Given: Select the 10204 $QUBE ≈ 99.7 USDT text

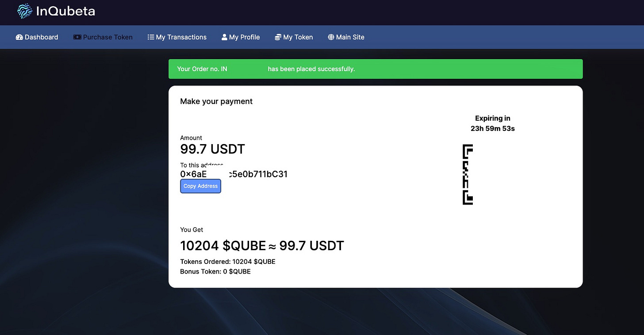Looking at the screenshot, I should point(262,246).
